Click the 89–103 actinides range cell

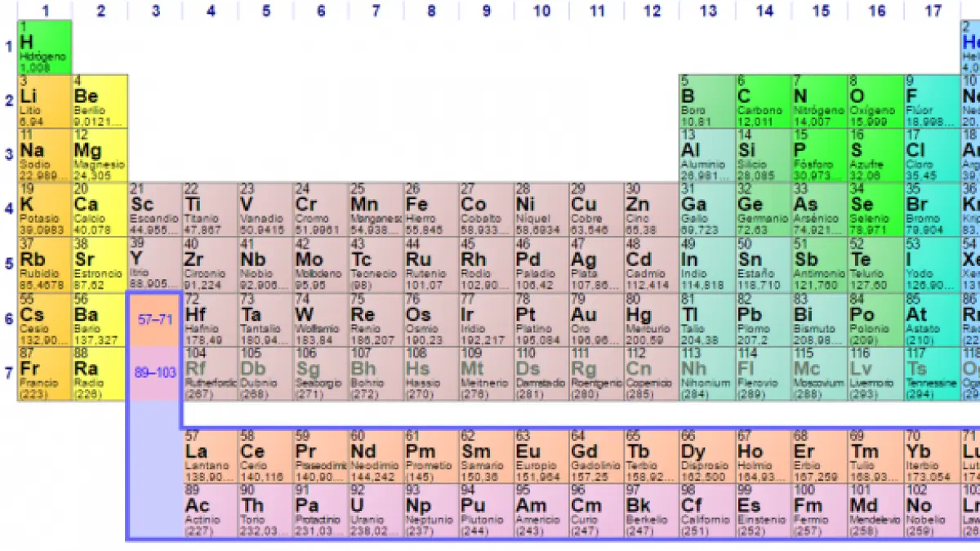pos(154,372)
